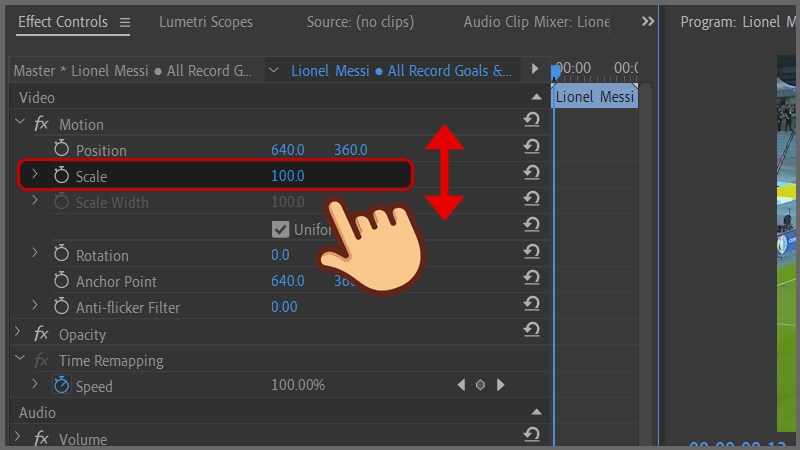Reset the Scale parameter
This screenshot has height=450, width=800.
532,172
